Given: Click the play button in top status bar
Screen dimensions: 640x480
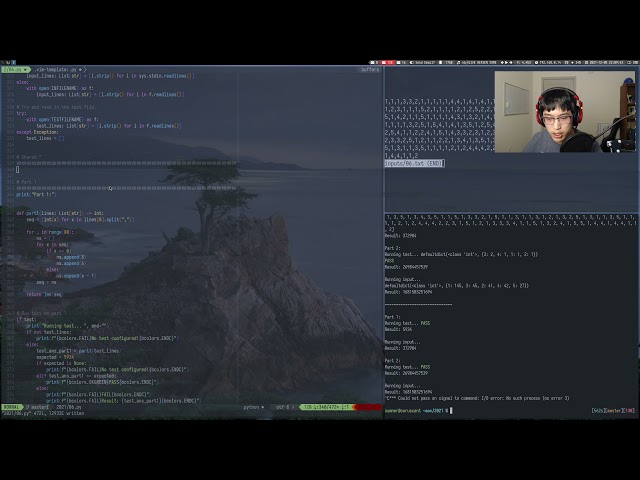Looking at the screenshot, I should (507, 62).
